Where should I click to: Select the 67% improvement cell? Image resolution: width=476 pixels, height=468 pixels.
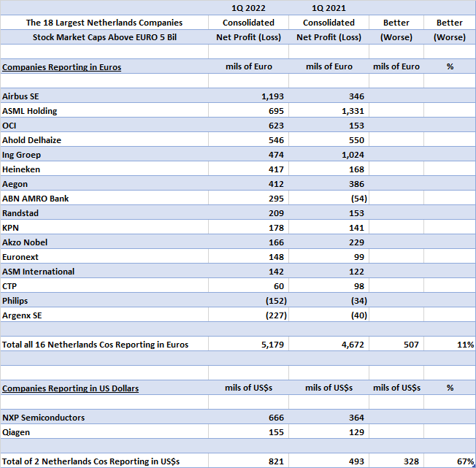pyautogui.click(x=465, y=461)
